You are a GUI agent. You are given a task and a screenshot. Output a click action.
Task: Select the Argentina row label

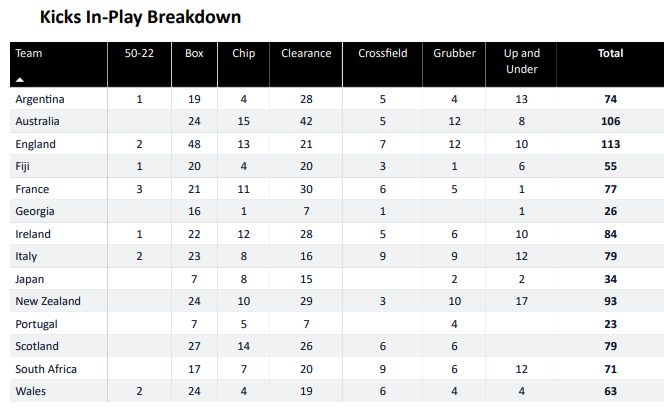(x=40, y=99)
